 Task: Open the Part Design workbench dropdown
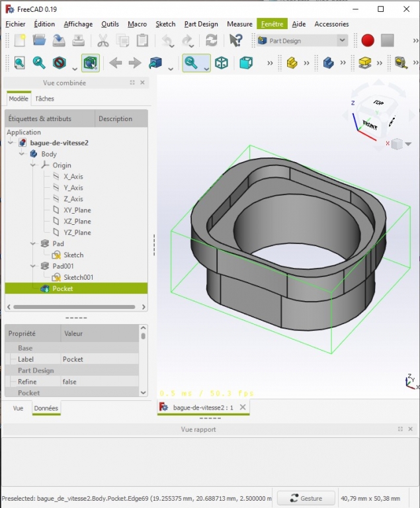pyautogui.click(x=342, y=40)
